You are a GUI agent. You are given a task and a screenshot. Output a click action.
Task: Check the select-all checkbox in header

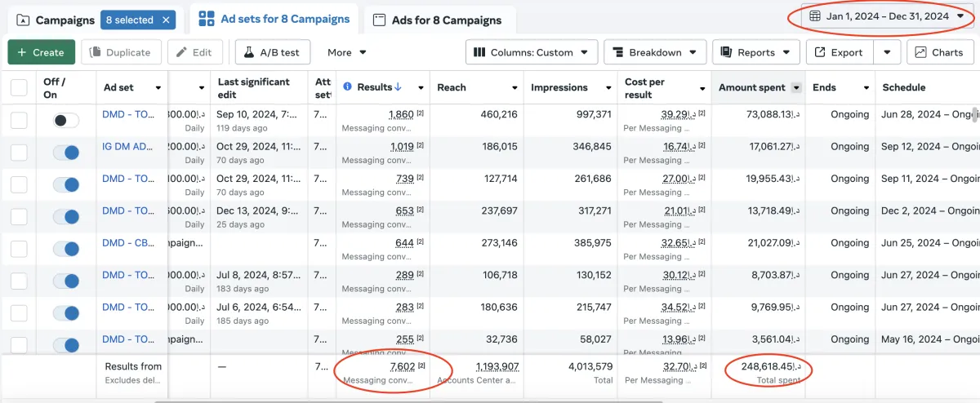19,87
